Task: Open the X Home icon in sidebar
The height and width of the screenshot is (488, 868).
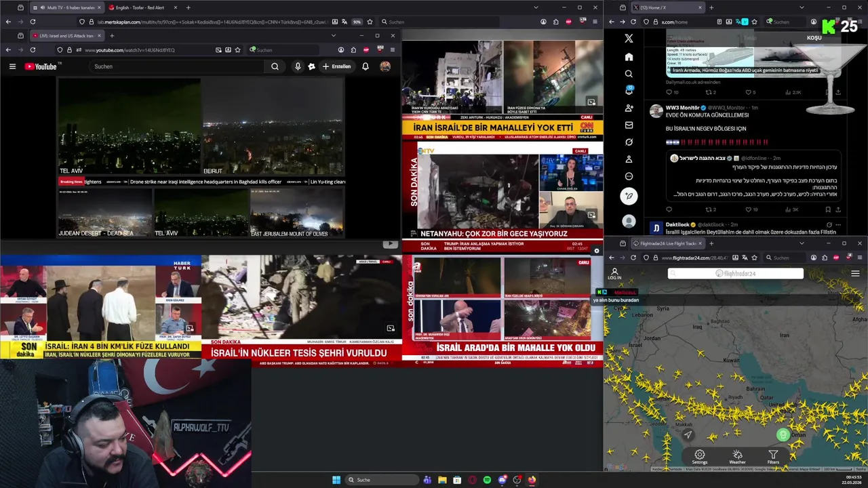Action: click(629, 57)
